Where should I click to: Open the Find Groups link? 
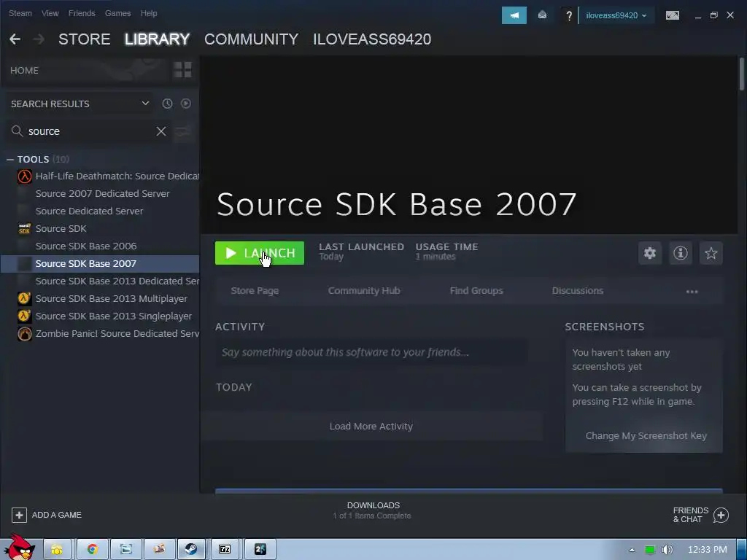click(476, 290)
